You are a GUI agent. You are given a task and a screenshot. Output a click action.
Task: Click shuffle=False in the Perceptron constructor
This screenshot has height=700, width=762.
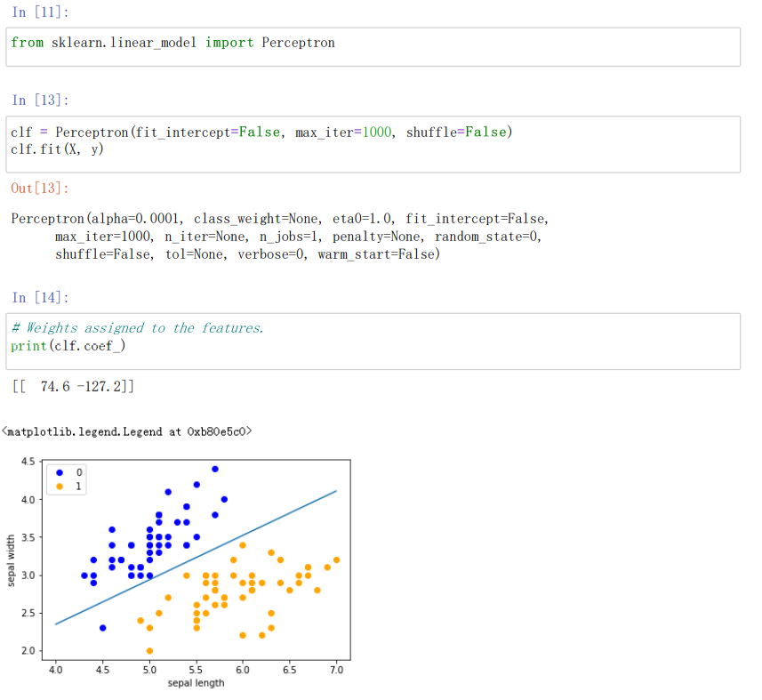click(x=456, y=133)
